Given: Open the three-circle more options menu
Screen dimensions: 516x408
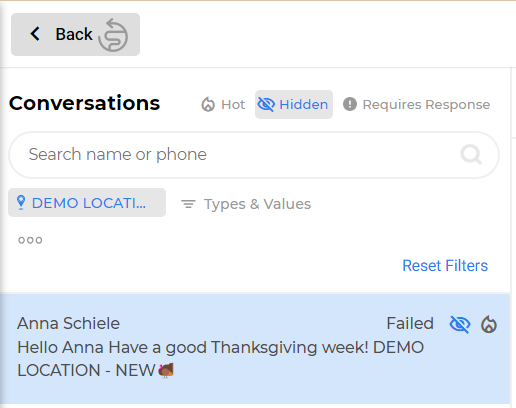Looking at the screenshot, I should pyautogui.click(x=30, y=240).
